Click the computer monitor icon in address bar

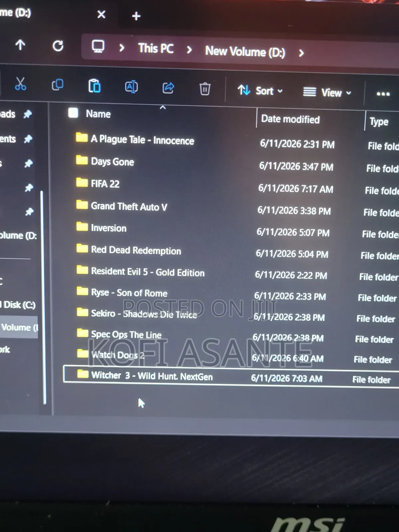click(x=98, y=47)
